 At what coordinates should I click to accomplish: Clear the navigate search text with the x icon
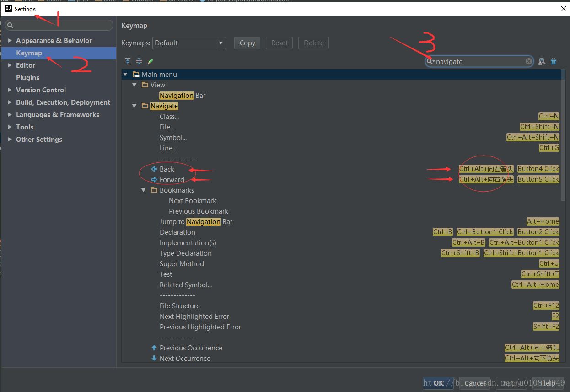528,61
